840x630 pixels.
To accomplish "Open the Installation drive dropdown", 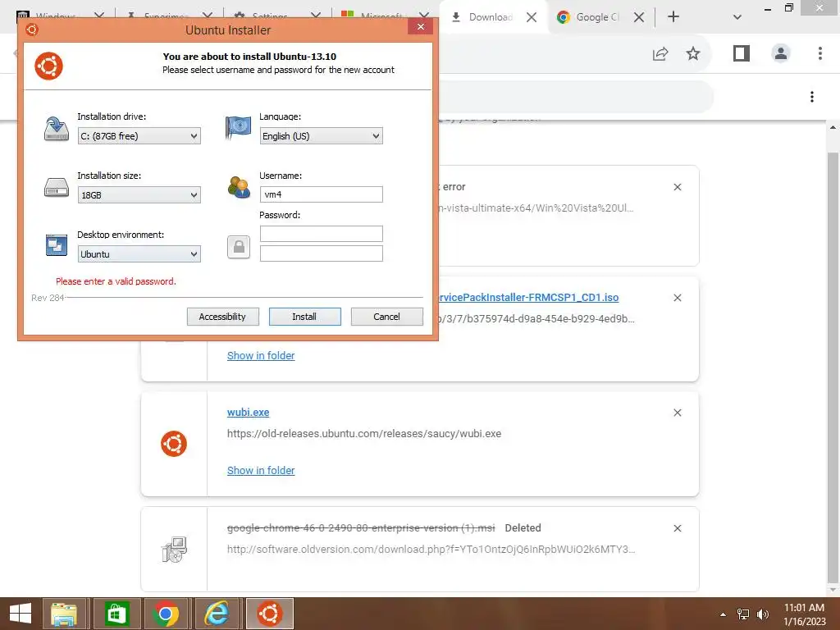I will 139,136.
